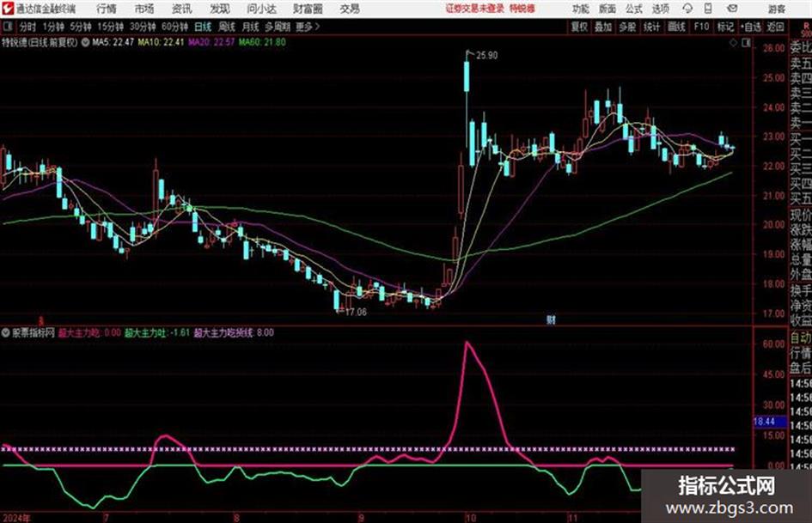
Task: Click the 17.06 low price marker
Action: [355, 313]
